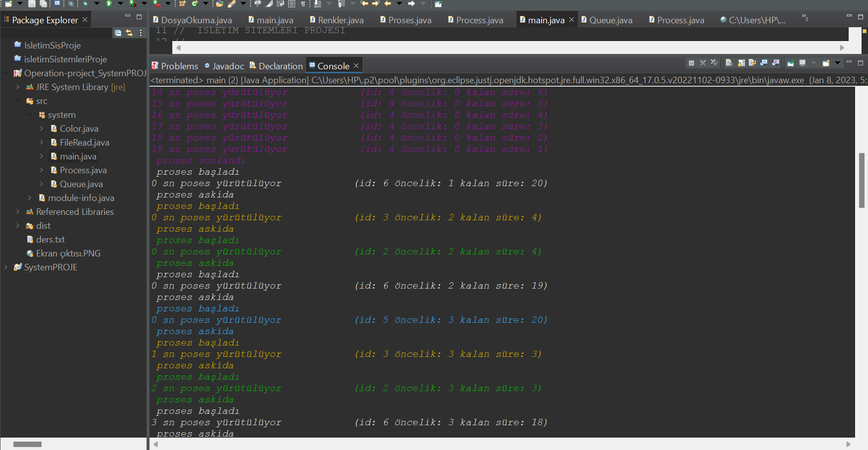
Task: Open the Run button dropdown arrow
Action: (120, 3)
